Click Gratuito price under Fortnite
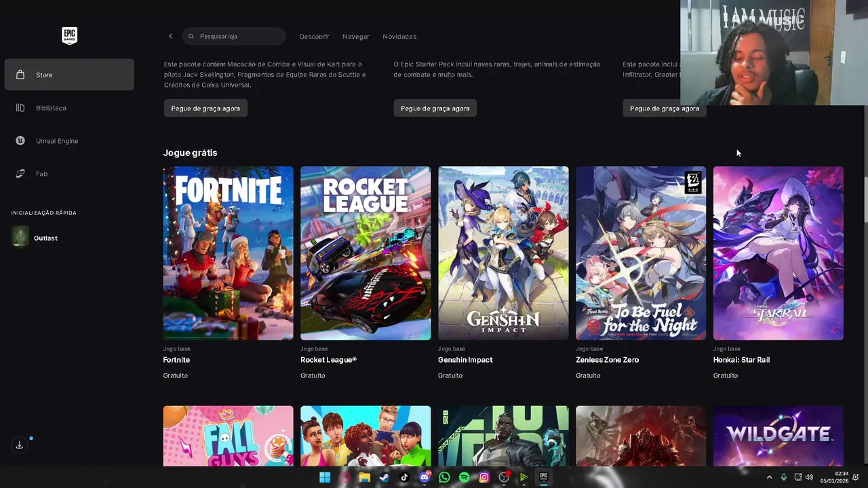 pos(175,375)
